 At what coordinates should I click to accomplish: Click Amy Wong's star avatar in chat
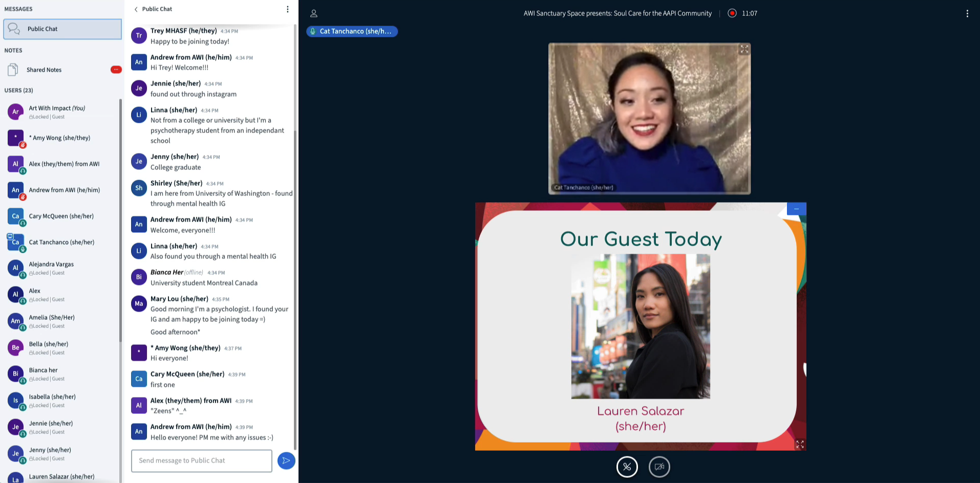(139, 353)
